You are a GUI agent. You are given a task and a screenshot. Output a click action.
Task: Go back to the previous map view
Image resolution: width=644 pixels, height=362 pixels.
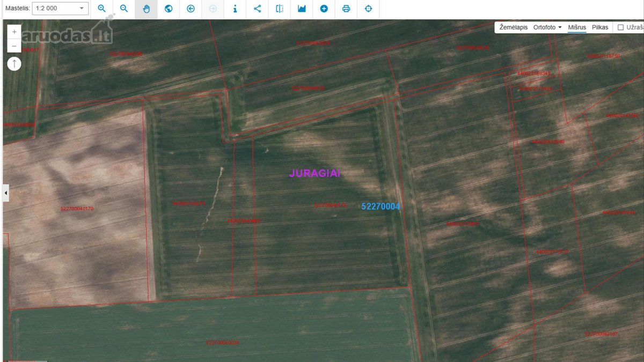pos(191,9)
